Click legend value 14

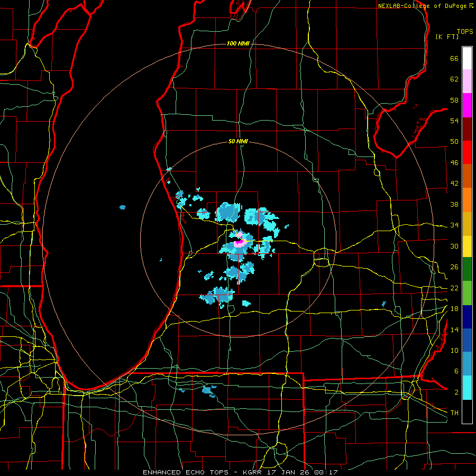pyautogui.click(x=454, y=329)
